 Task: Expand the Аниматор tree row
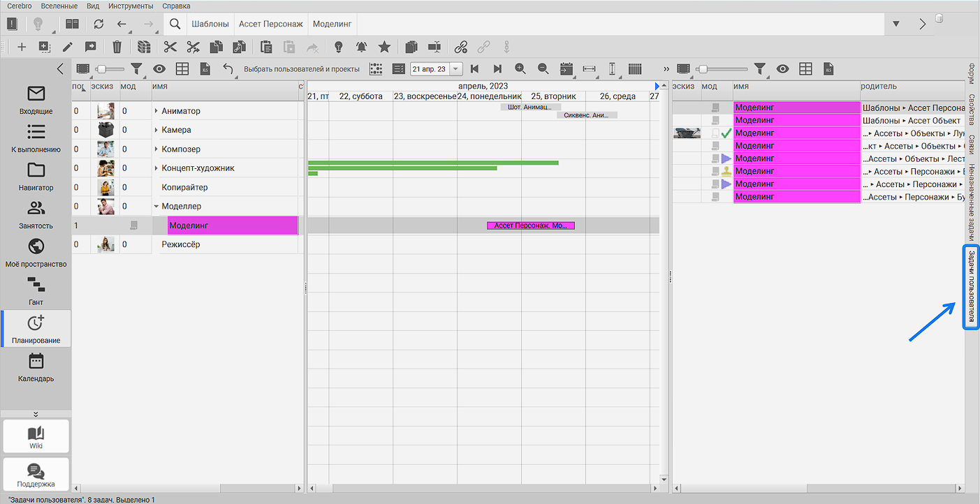(156, 111)
